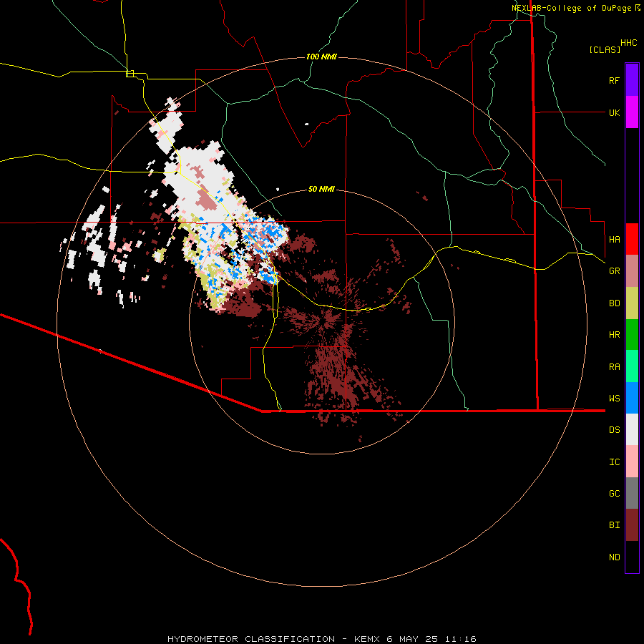The width and height of the screenshot is (644, 644).
Task: Click the 50 NMI range ring label
Action: click(x=321, y=189)
